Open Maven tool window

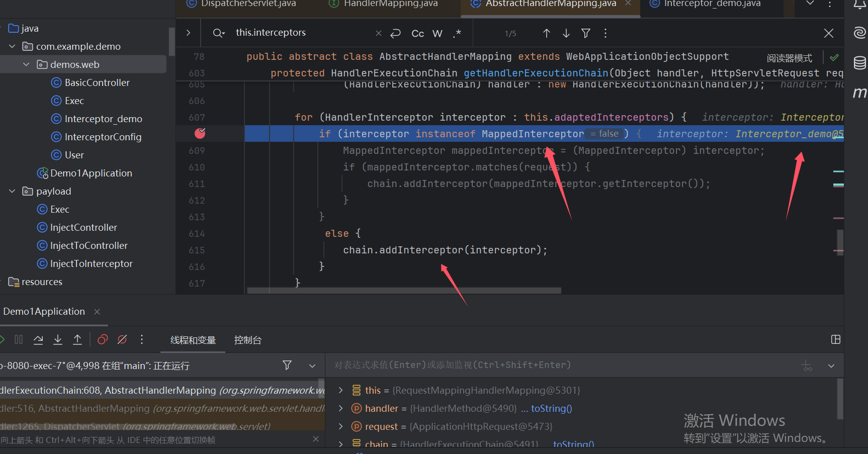859,93
